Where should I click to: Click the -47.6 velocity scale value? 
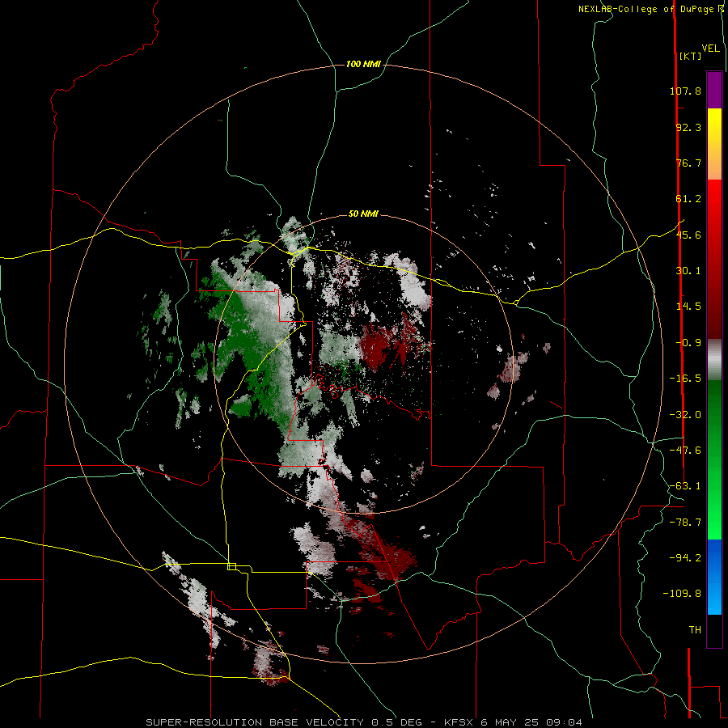(685, 451)
